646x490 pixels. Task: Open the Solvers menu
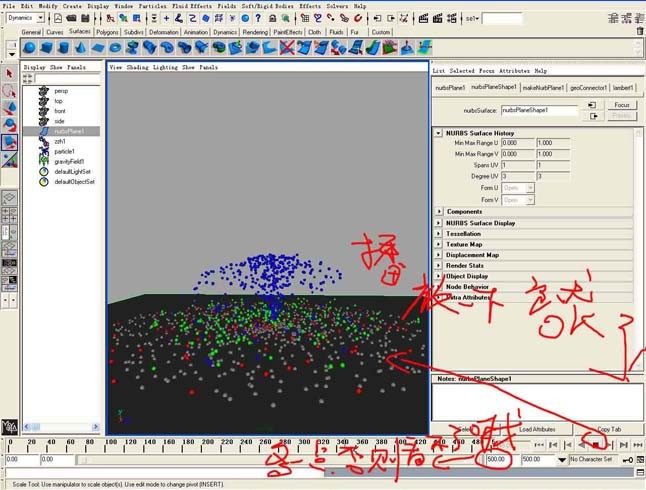coord(337,6)
